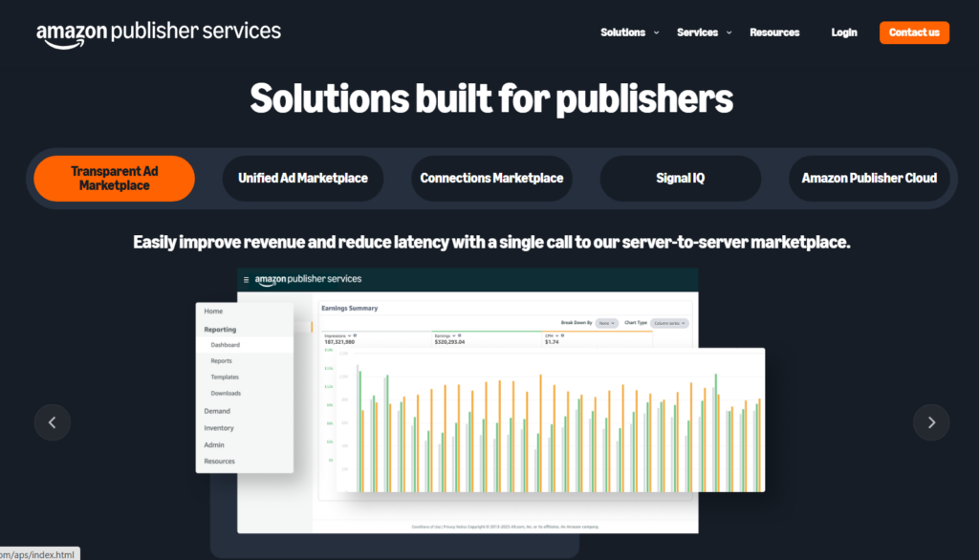Screen dimensions: 979x560
Task: Open the Solutions navigation menu
Action: [622, 32]
